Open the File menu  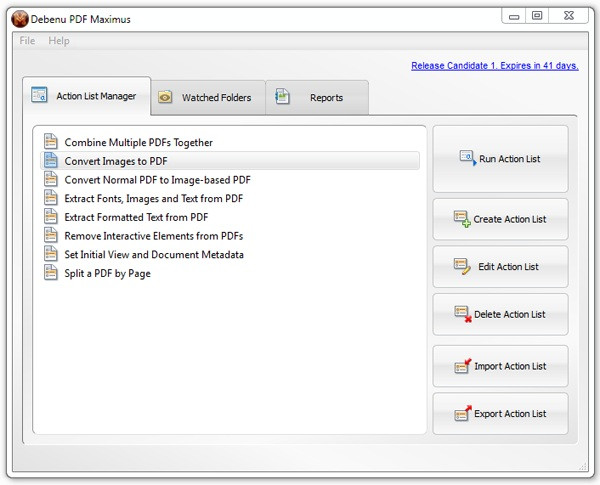click(27, 41)
